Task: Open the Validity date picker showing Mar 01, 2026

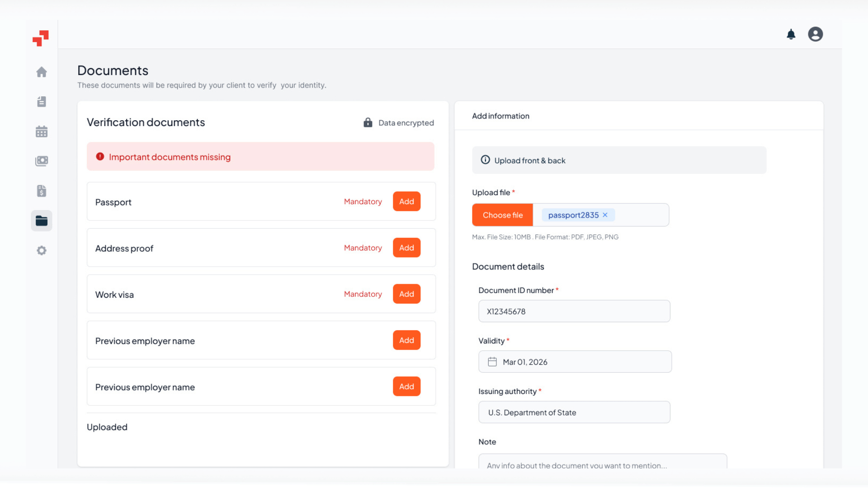Action: pos(574,361)
